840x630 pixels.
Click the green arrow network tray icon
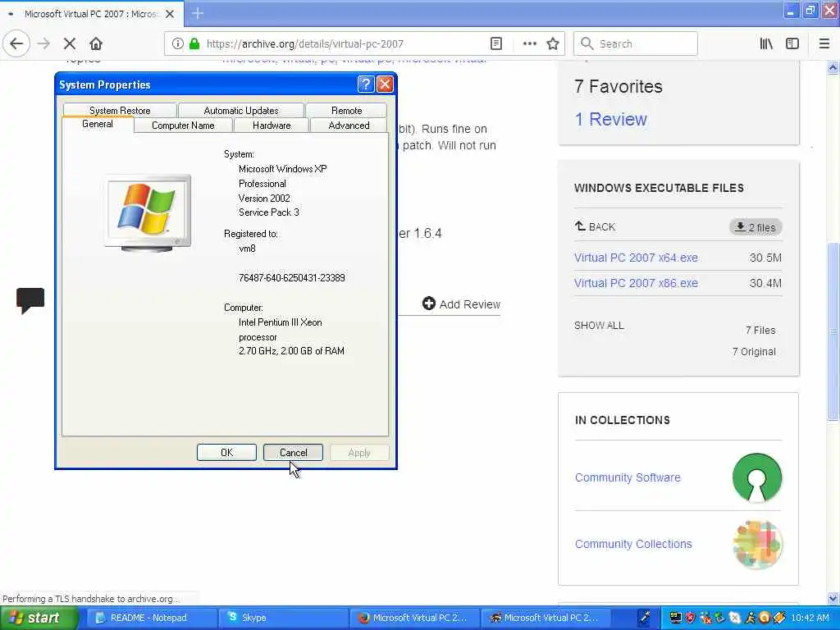coord(720,618)
